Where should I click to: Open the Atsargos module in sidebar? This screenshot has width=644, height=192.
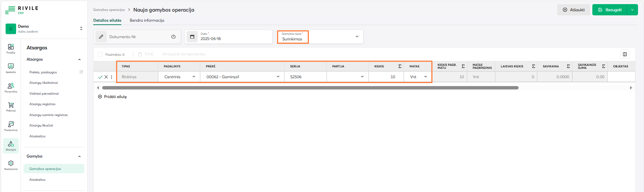tap(11, 145)
